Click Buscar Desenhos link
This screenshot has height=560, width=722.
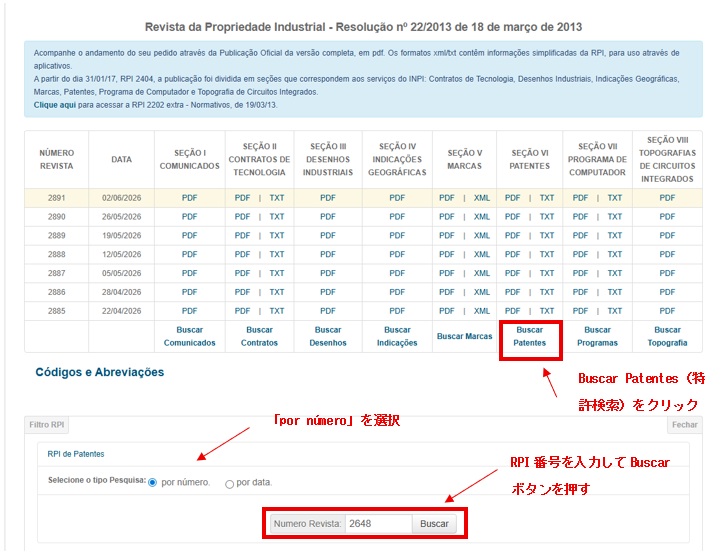[x=328, y=336]
